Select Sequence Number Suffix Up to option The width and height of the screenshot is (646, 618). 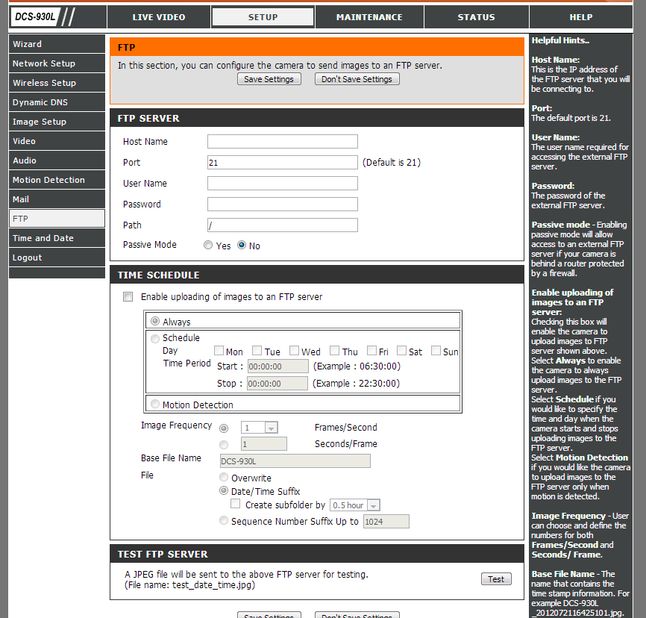[224, 520]
